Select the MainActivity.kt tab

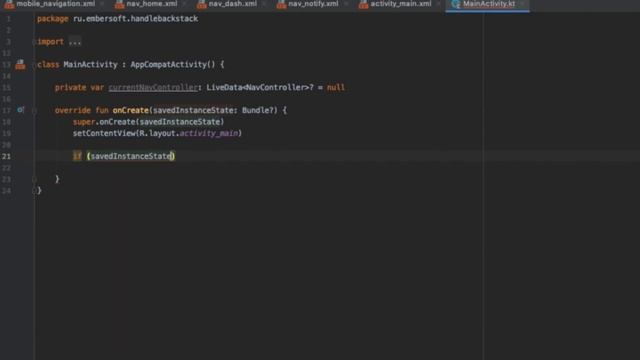[x=488, y=4]
